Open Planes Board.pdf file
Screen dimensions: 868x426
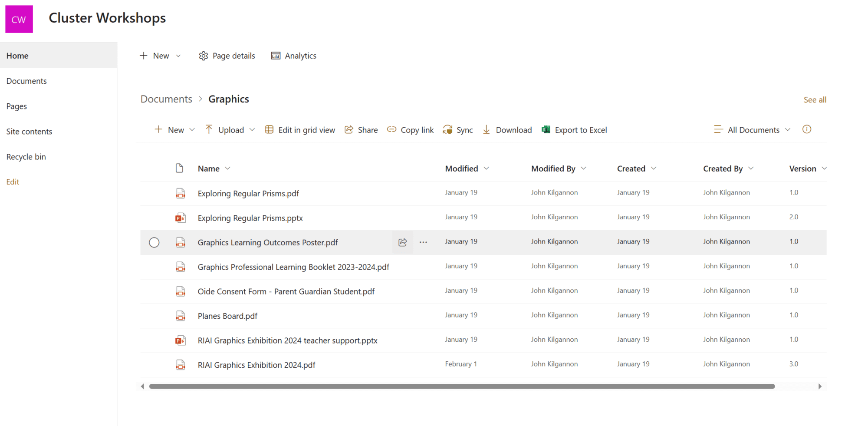(x=227, y=316)
